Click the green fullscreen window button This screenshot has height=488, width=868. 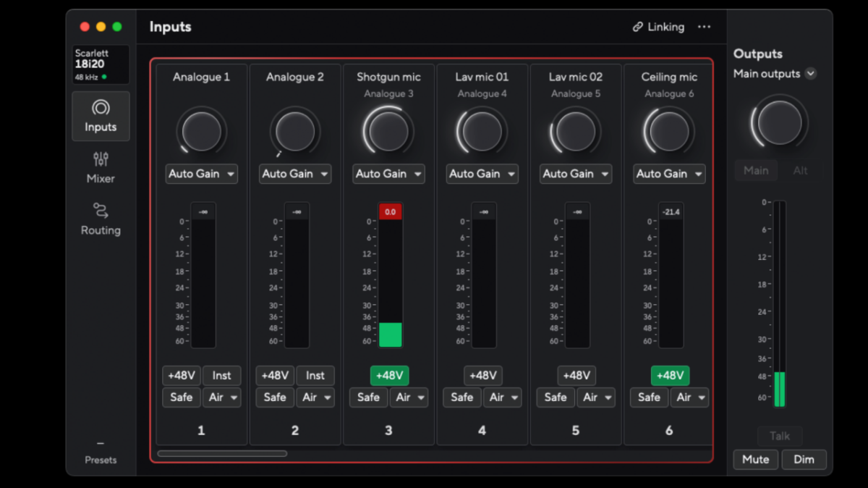[117, 27]
